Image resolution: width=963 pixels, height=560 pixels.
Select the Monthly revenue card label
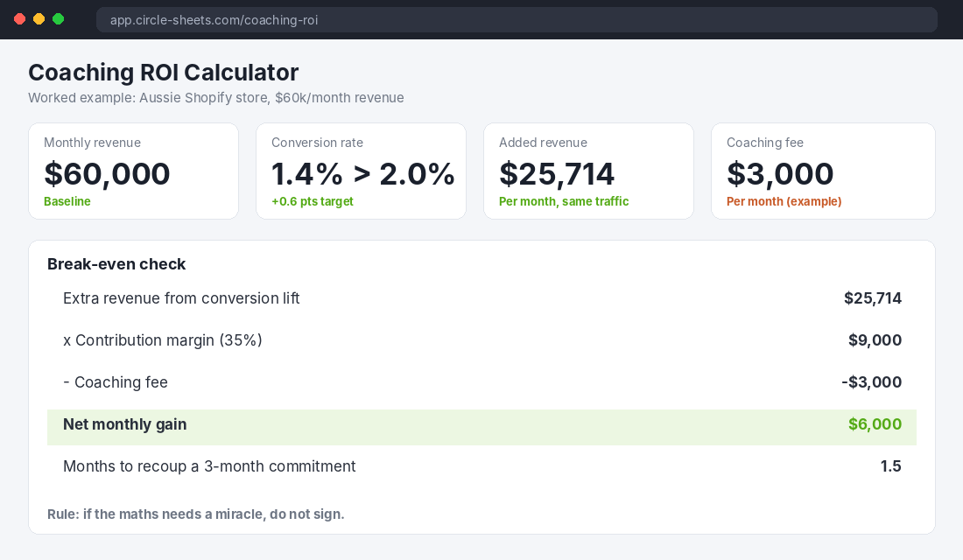click(x=92, y=143)
